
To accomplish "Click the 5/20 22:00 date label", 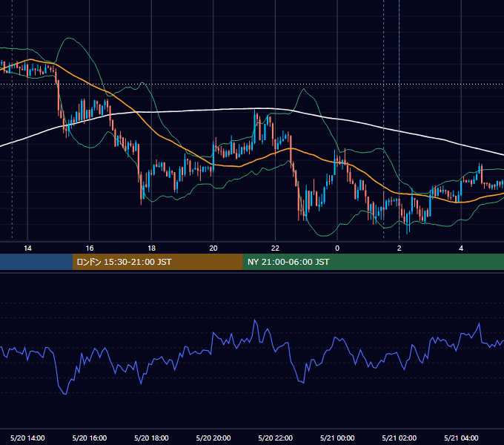I will point(276,438).
